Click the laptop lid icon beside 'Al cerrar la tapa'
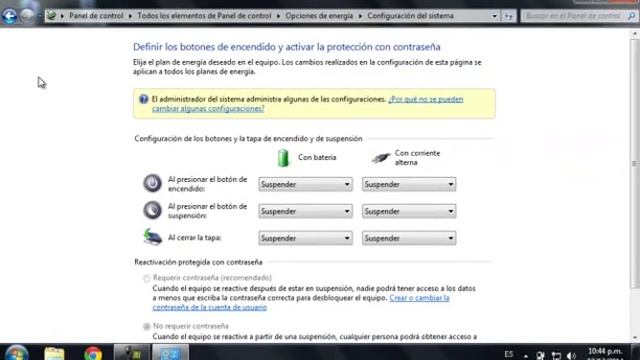 [x=152, y=237]
